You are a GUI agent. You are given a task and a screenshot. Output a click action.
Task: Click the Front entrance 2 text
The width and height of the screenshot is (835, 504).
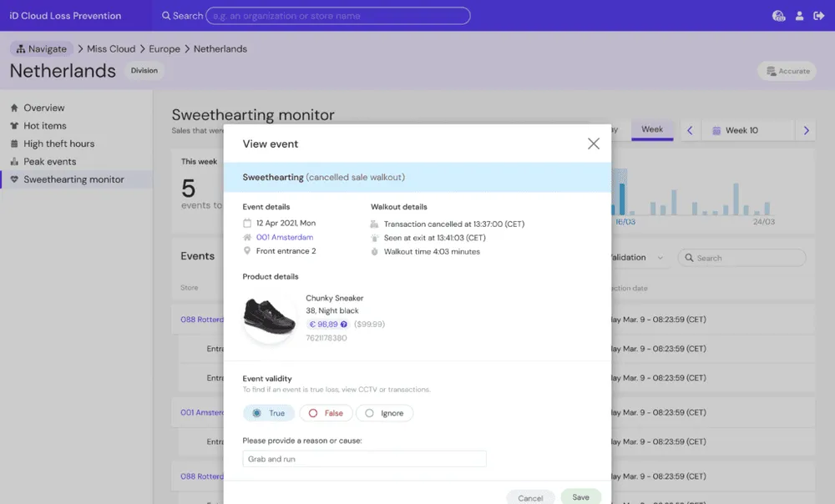286,250
